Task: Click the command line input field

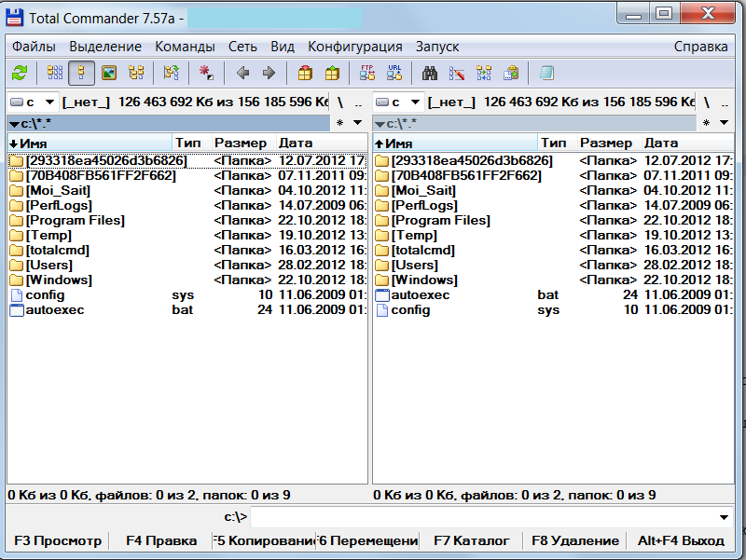Action: [485, 517]
